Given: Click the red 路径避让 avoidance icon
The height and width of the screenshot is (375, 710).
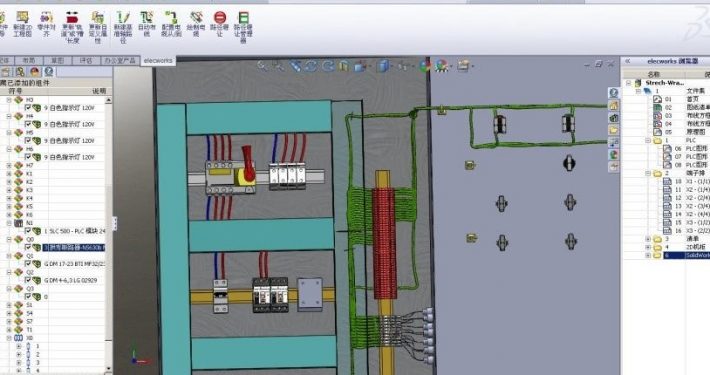Looking at the screenshot, I should pos(220,24).
